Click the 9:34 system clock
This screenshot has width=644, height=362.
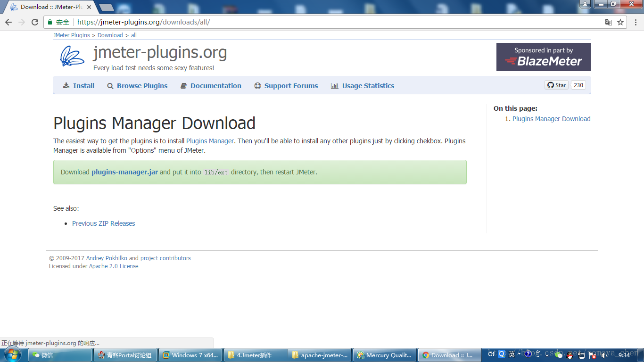pos(624,355)
